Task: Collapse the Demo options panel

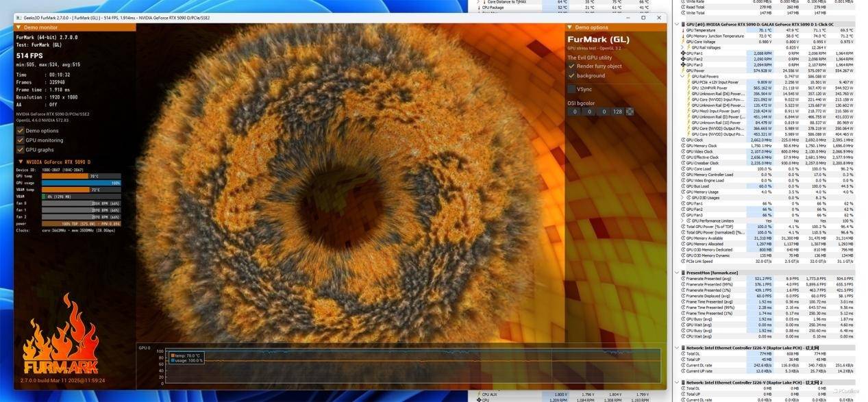Action: [570, 27]
